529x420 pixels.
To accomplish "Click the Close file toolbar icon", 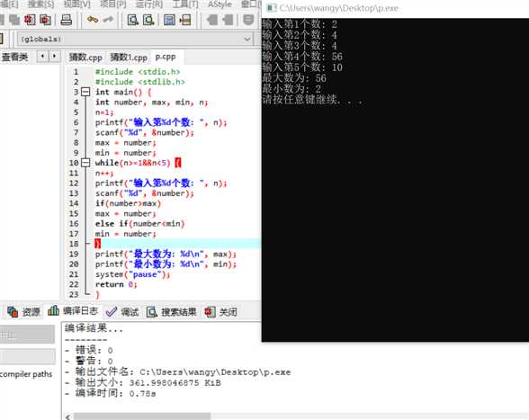I will (30, 20).
